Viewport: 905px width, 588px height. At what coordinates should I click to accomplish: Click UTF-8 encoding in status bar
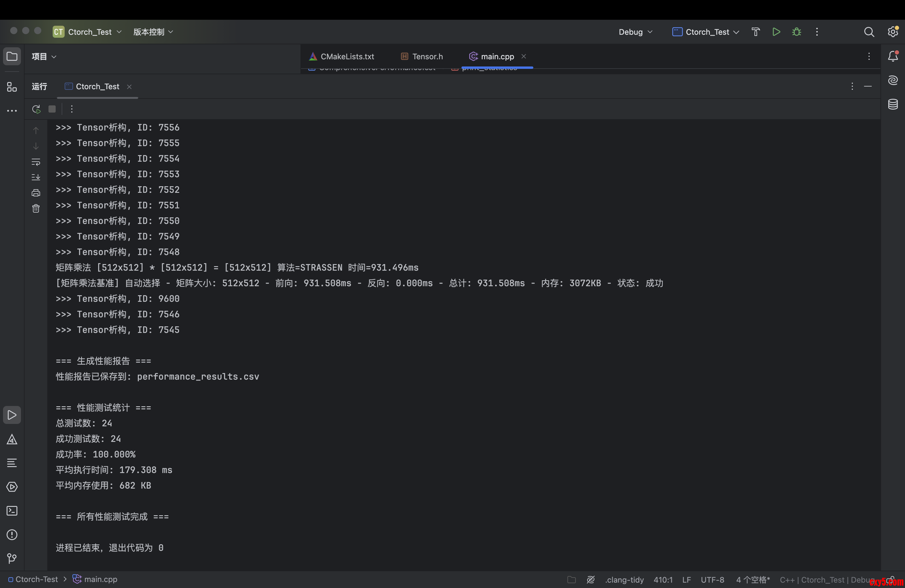tap(712, 580)
